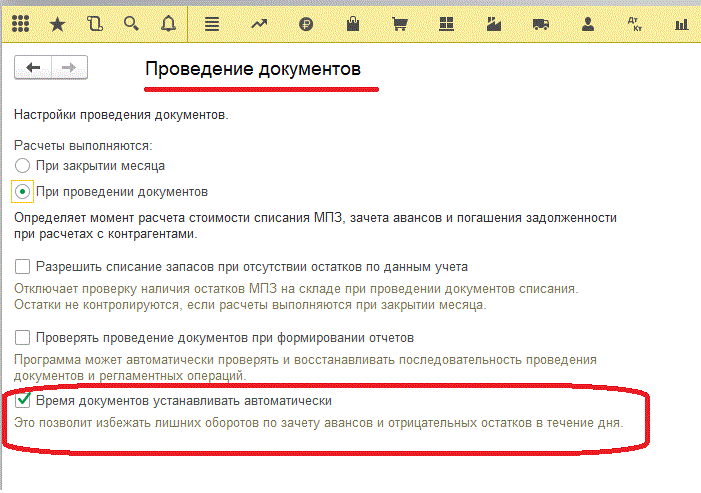
Task: Click the 'Проведение документов' page title
Action: coord(253,69)
